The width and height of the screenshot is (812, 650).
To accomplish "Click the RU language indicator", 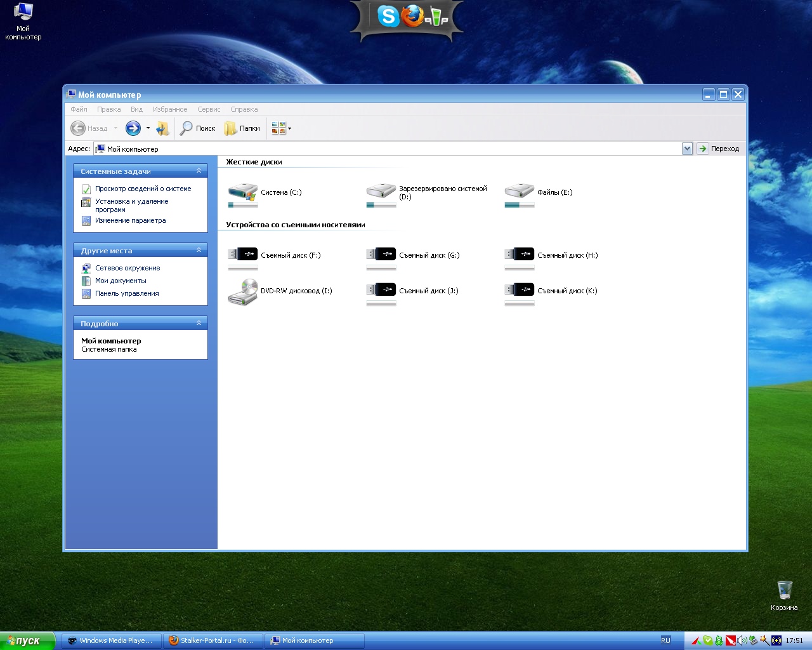I will pyautogui.click(x=665, y=640).
